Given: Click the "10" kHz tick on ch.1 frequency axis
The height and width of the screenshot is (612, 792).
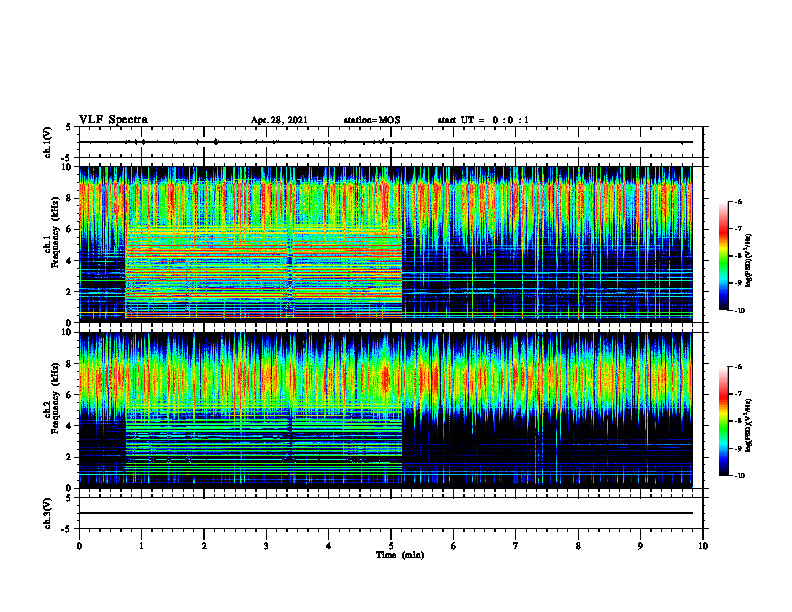Looking at the screenshot, I should pos(67,167).
